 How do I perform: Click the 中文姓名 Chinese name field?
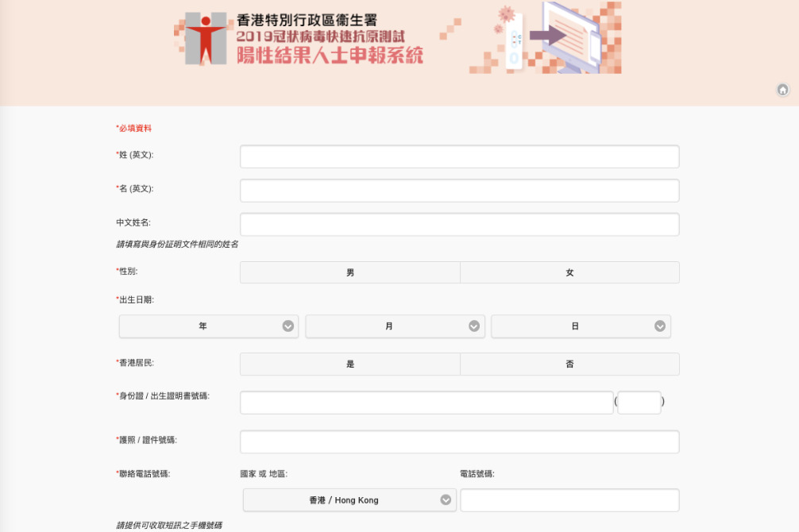[x=459, y=223]
